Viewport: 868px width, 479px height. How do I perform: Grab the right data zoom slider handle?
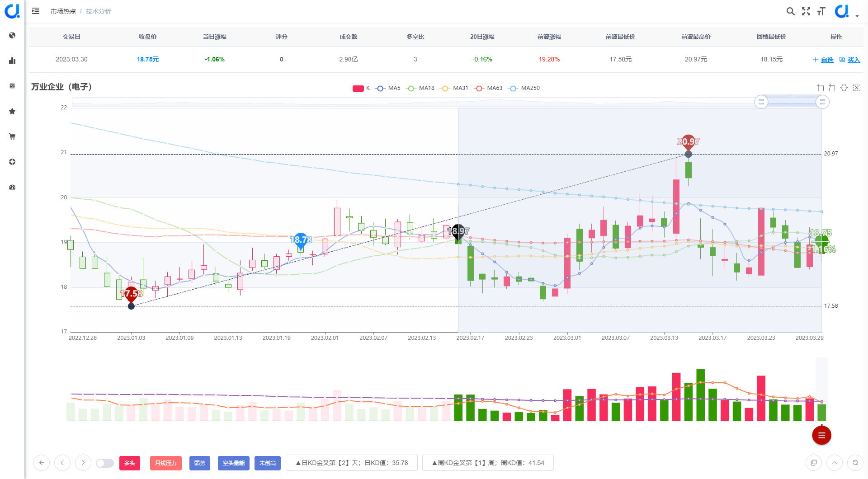[822, 102]
